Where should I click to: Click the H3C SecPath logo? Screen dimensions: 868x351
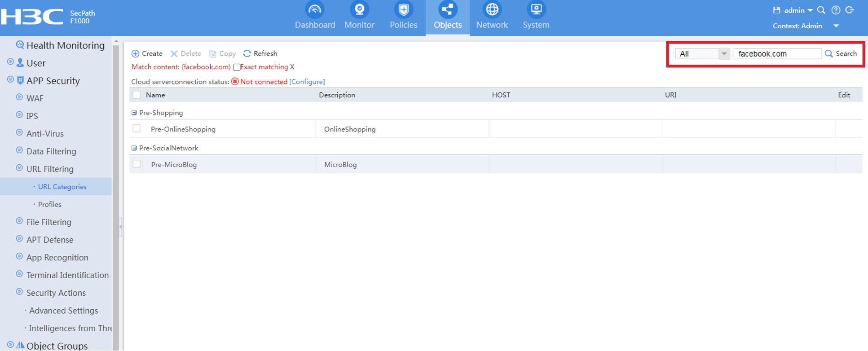tap(48, 17)
